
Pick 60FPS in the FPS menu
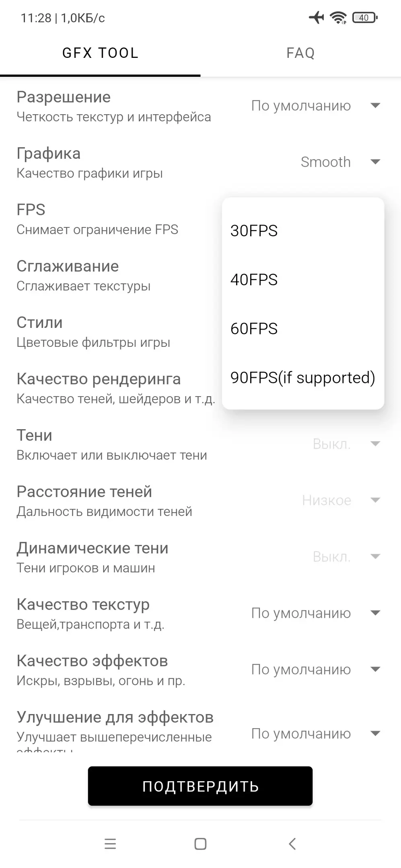(x=254, y=329)
